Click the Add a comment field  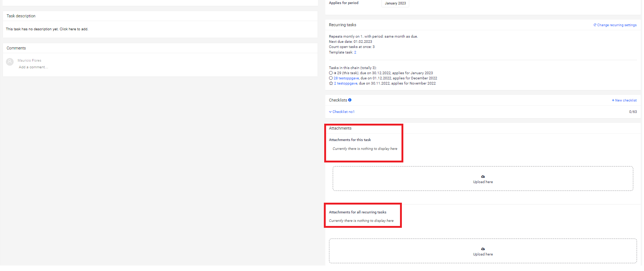click(33, 67)
